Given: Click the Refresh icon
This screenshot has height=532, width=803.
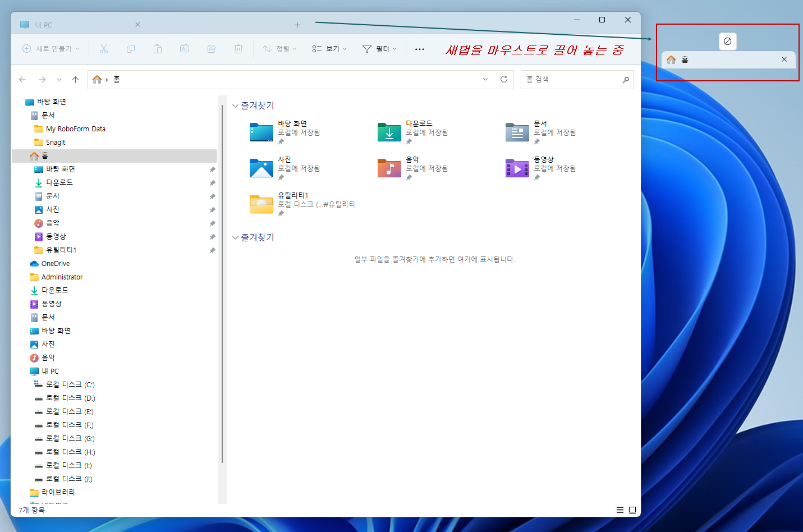Looking at the screenshot, I should coord(504,79).
